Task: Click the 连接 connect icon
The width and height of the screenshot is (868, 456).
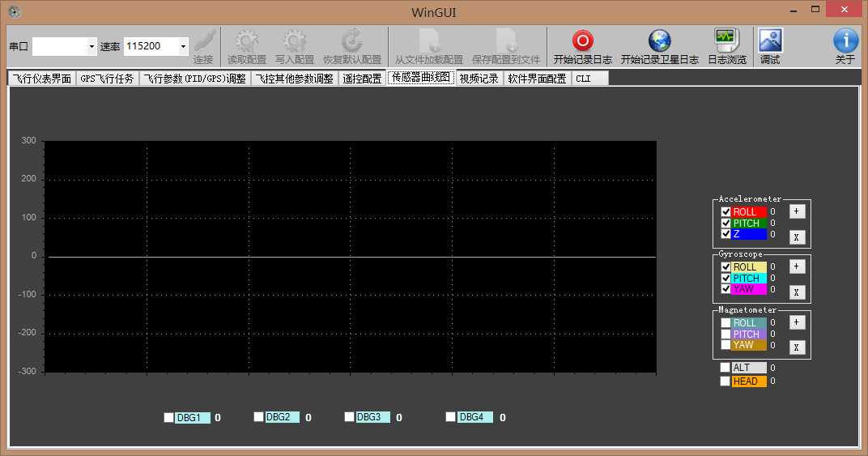Action: pyautogui.click(x=203, y=46)
